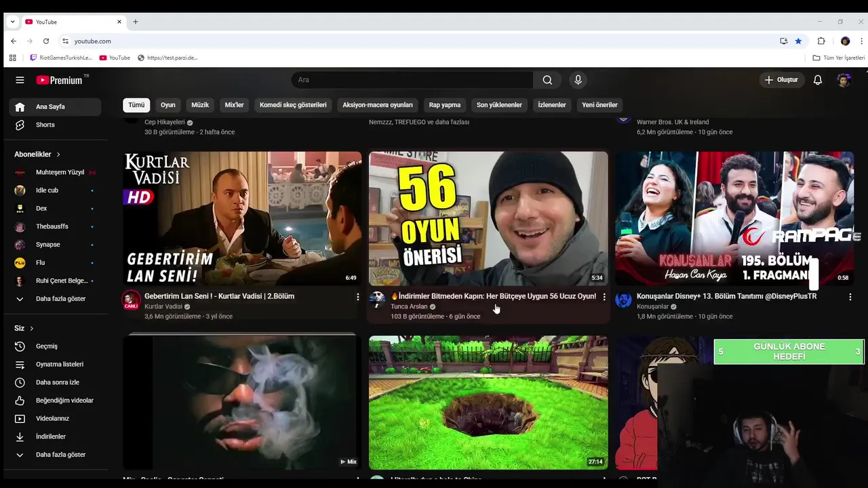
Task: Open the YouTube account avatar menu
Action: 844,80
